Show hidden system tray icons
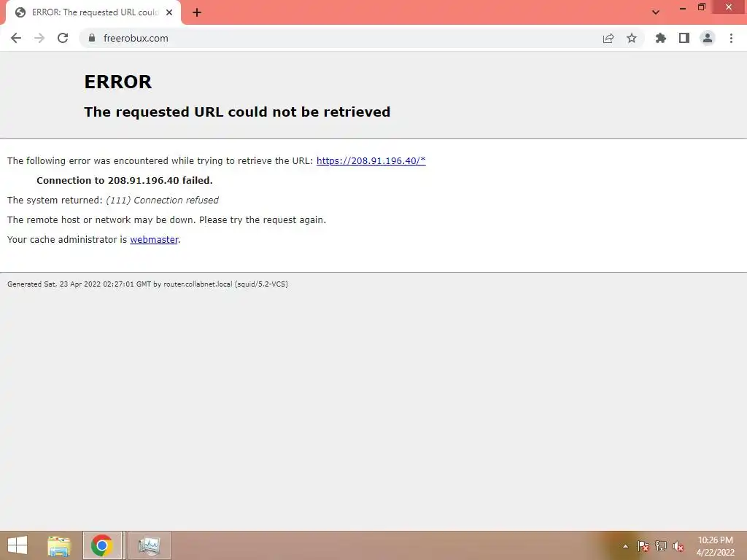Screen dimensions: 747x560 (625, 546)
